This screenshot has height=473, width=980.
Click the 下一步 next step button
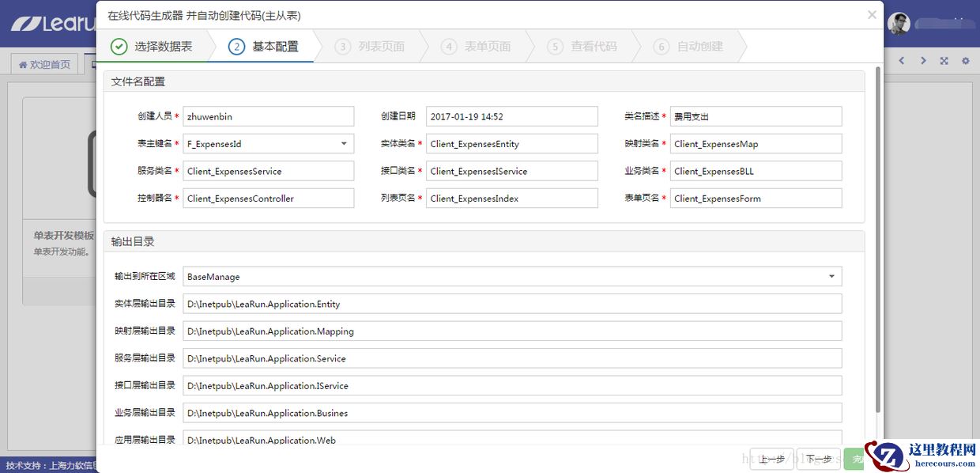point(819,459)
